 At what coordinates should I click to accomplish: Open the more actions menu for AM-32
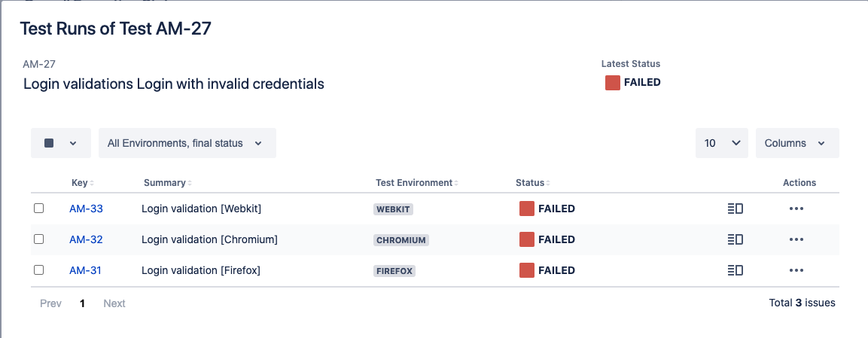796,239
